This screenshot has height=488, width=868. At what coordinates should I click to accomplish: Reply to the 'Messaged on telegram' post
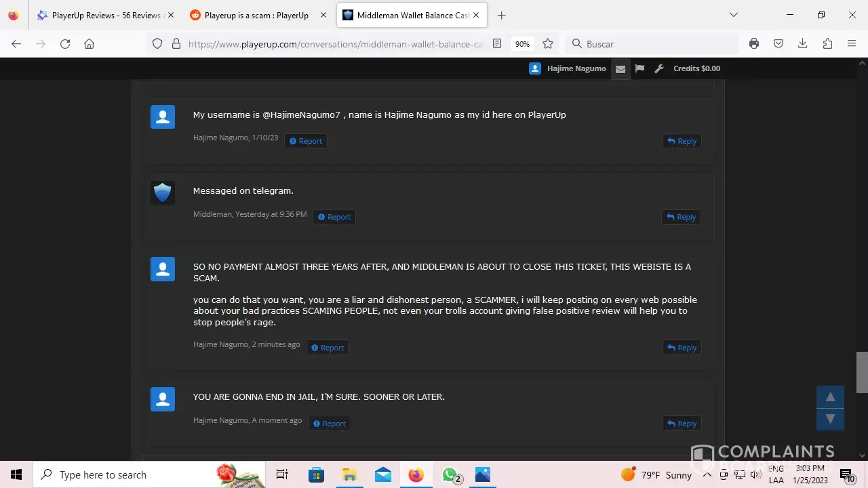tap(681, 217)
